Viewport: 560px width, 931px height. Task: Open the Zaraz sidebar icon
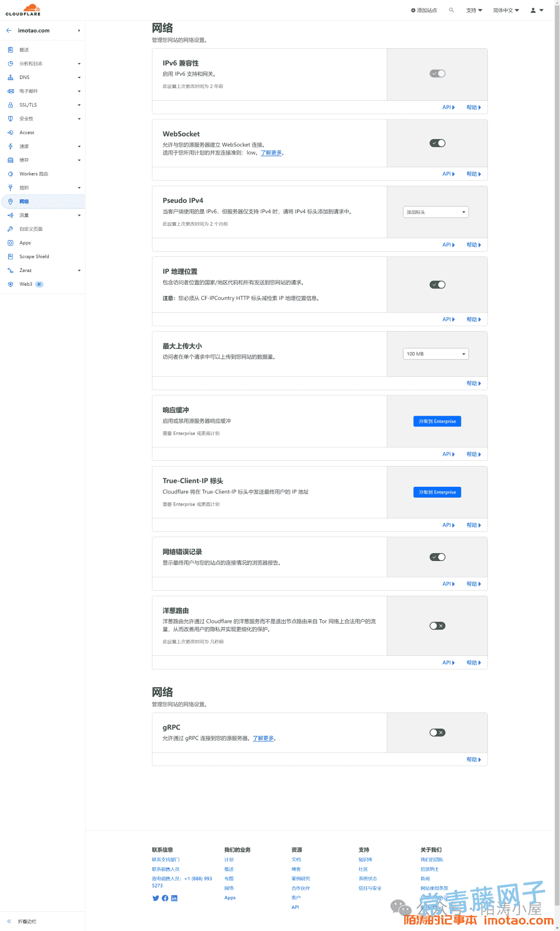(10, 270)
